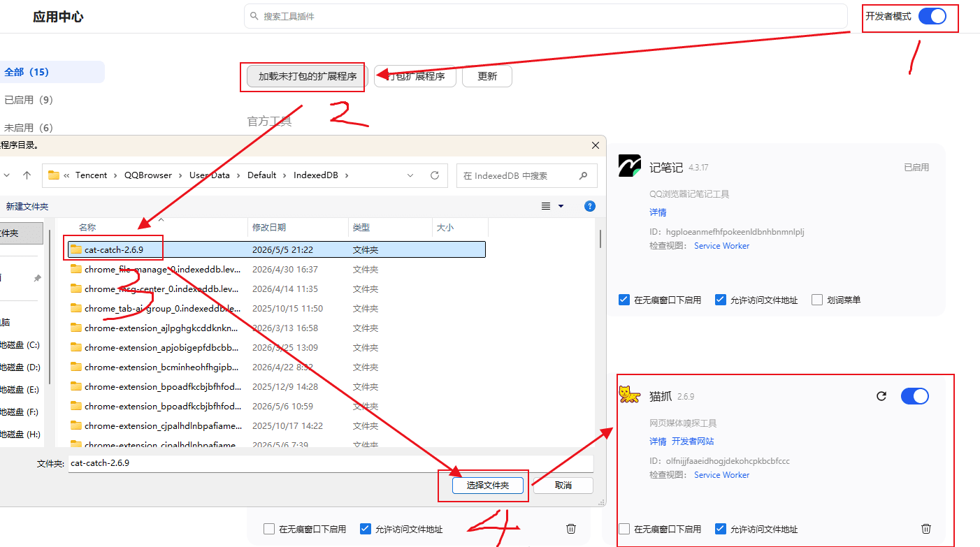
Task: Click the 猫抓 cat icon
Action: point(630,395)
